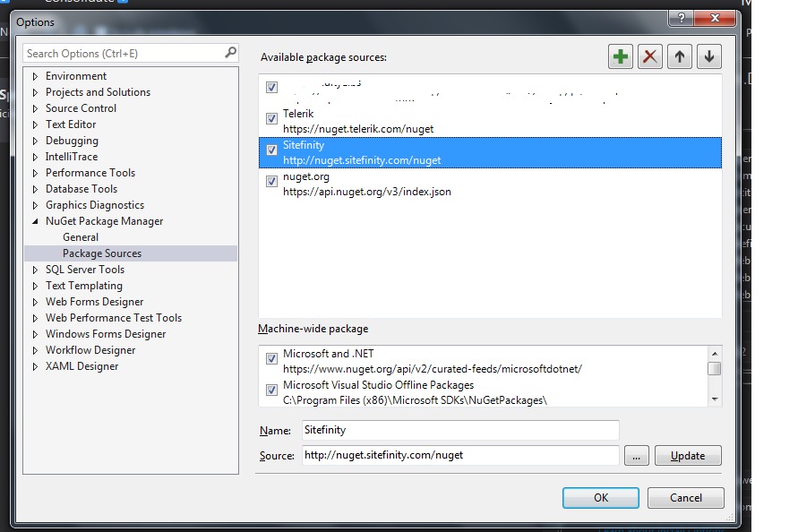Image resolution: width=798 pixels, height=532 pixels.
Task: Expand the Environment options node
Action: coord(36,76)
